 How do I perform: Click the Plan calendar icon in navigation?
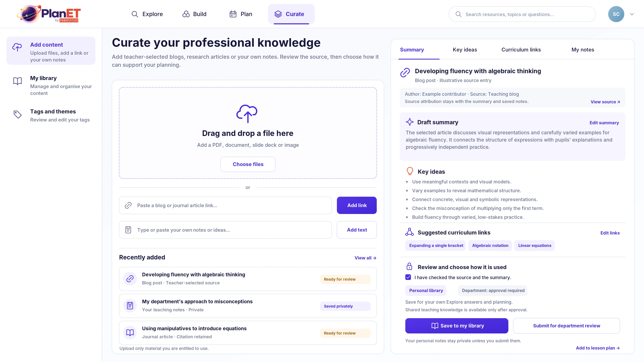tap(233, 14)
